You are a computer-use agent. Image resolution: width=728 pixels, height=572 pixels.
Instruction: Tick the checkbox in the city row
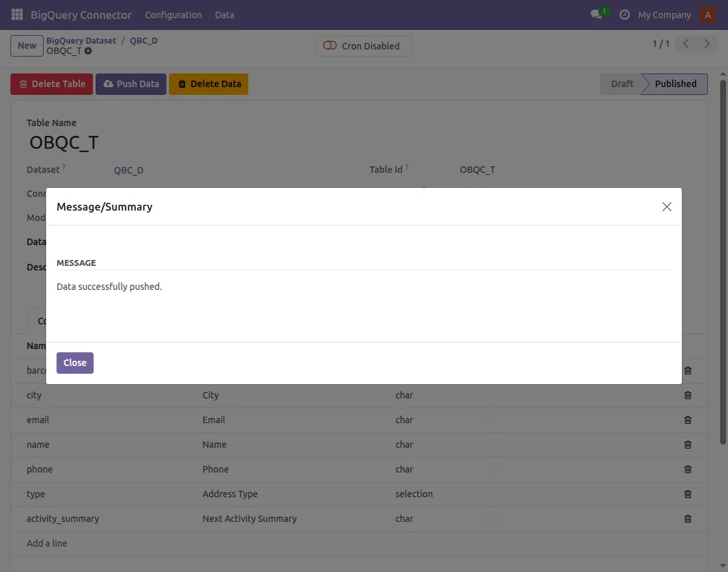pyautogui.click(x=491, y=395)
